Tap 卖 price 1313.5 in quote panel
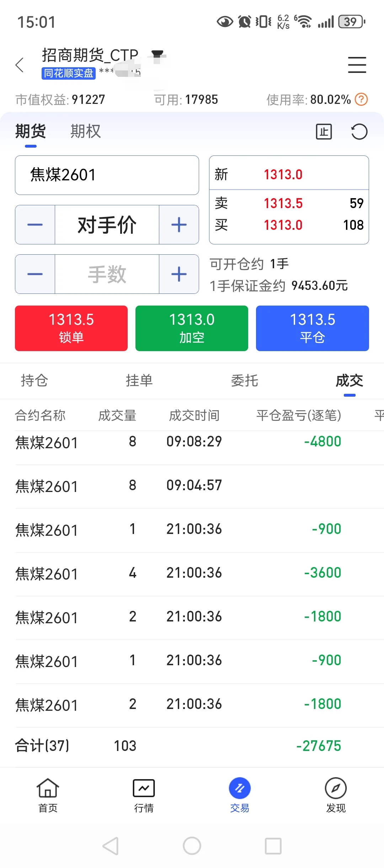 coord(283,203)
